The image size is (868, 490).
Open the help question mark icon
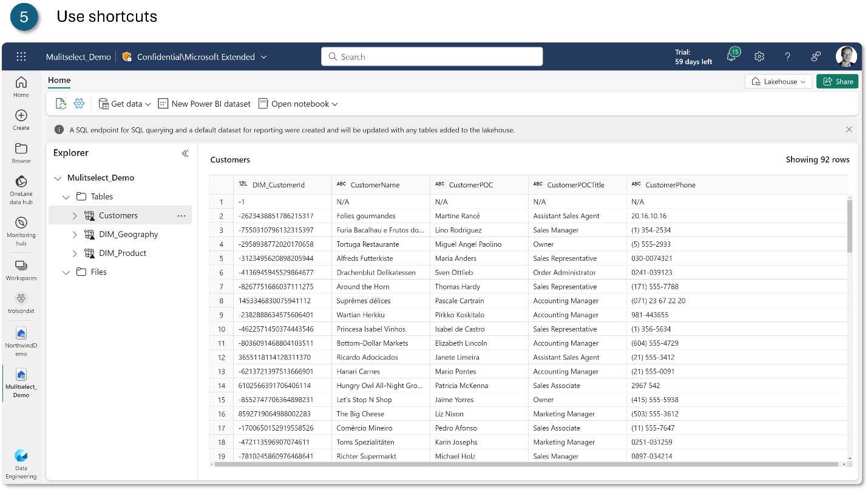788,56
